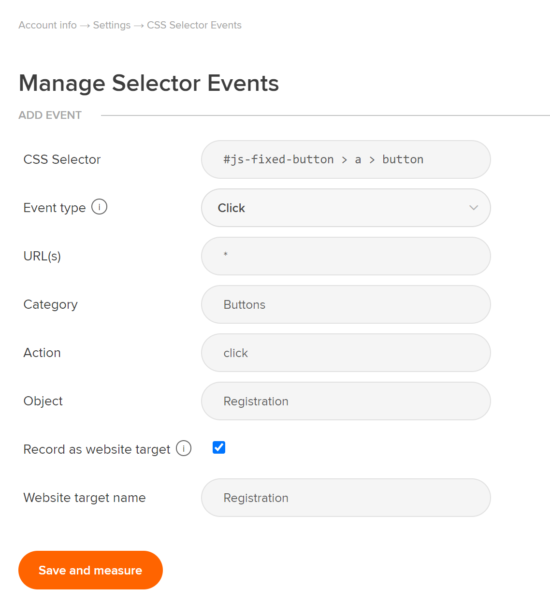Click into the URL(s) field
The height and width of the screenshot is (602, 550).
(346, 256)
